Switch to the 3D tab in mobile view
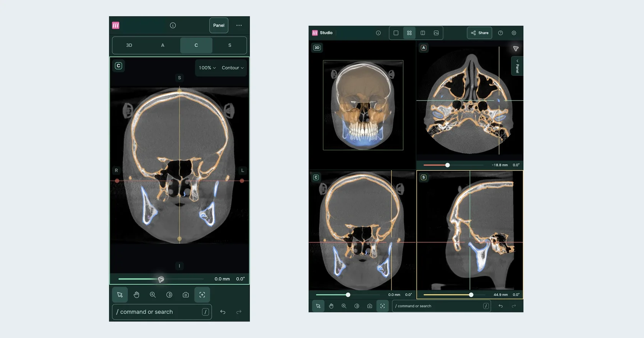The width and height of the screenshot is (644, 338). (x=129, y=45)
